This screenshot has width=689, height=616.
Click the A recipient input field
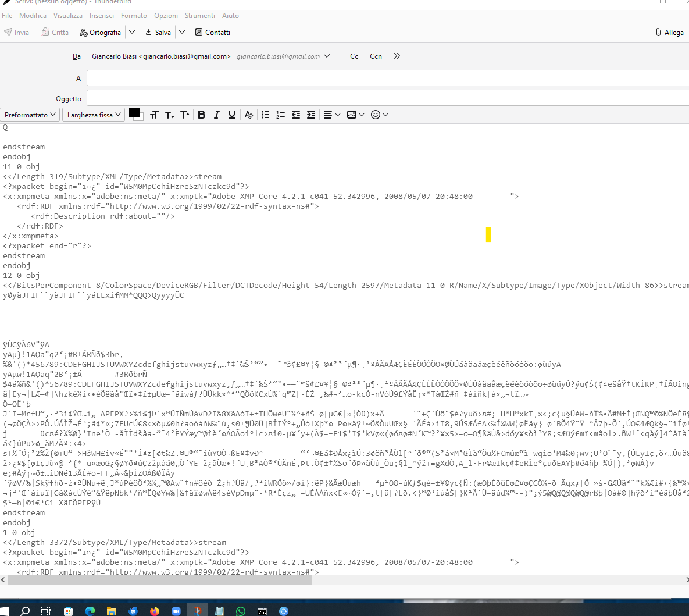388,79
